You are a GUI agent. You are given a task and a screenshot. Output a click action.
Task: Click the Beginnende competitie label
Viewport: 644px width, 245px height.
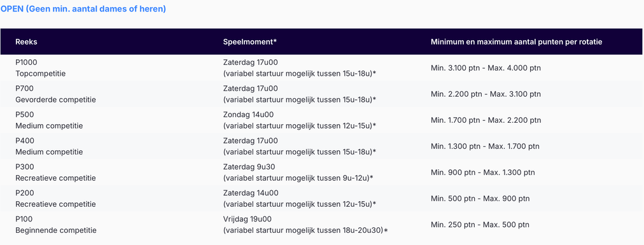point(56,230)
